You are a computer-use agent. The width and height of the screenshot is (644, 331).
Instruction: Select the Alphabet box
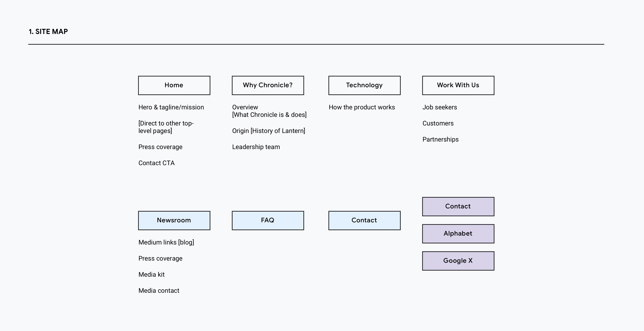(x=458, y=234)
